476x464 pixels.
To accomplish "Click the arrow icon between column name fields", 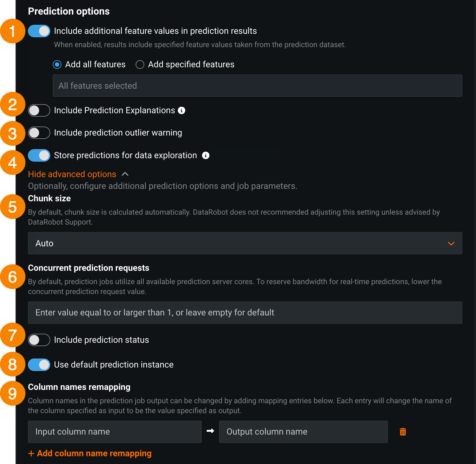I will [x=210, y=431].
